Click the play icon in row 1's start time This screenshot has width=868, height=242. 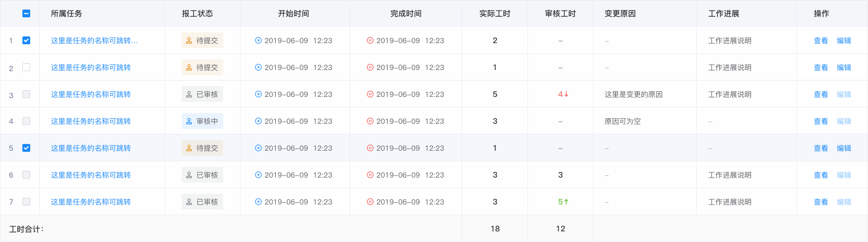pos(258,40)
